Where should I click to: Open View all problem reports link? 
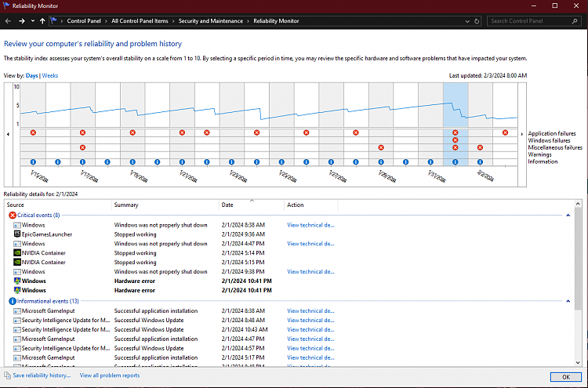[110, 375]
